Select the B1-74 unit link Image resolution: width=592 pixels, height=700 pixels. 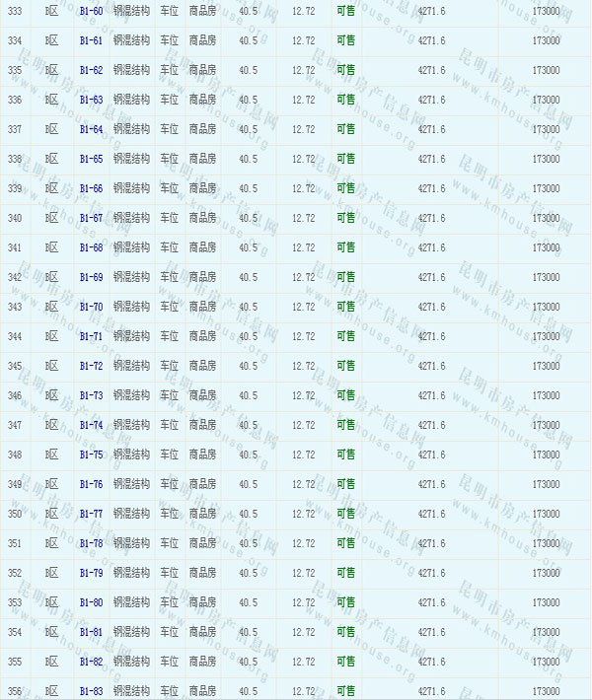[x=91, y=426]
